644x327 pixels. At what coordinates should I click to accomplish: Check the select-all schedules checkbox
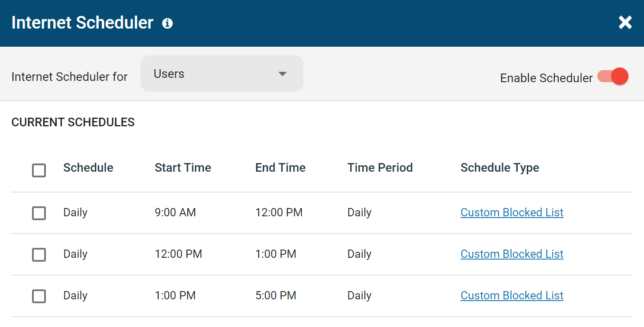(39, 170)
